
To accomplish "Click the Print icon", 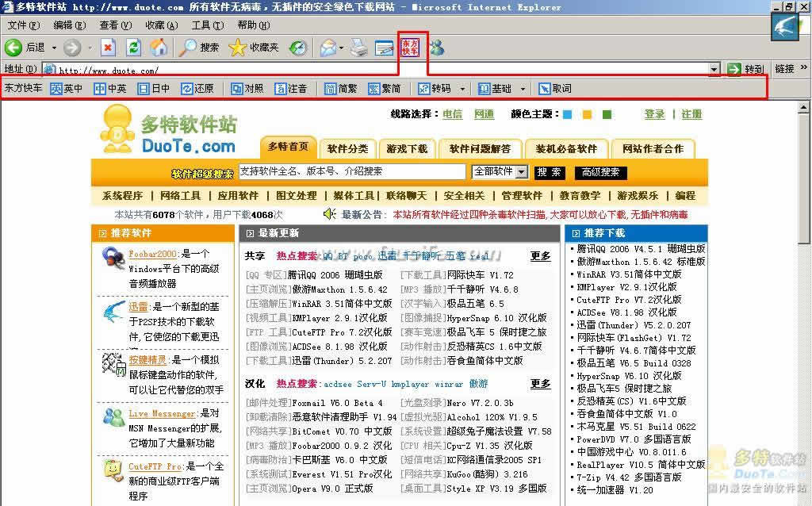I will point(359,48).
